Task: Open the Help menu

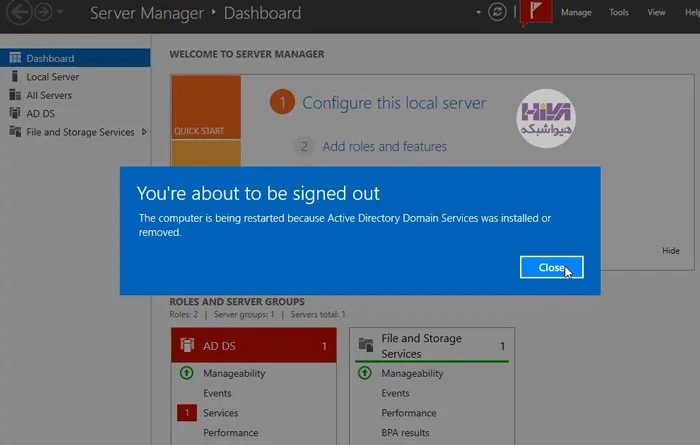Action: point(692,12)
